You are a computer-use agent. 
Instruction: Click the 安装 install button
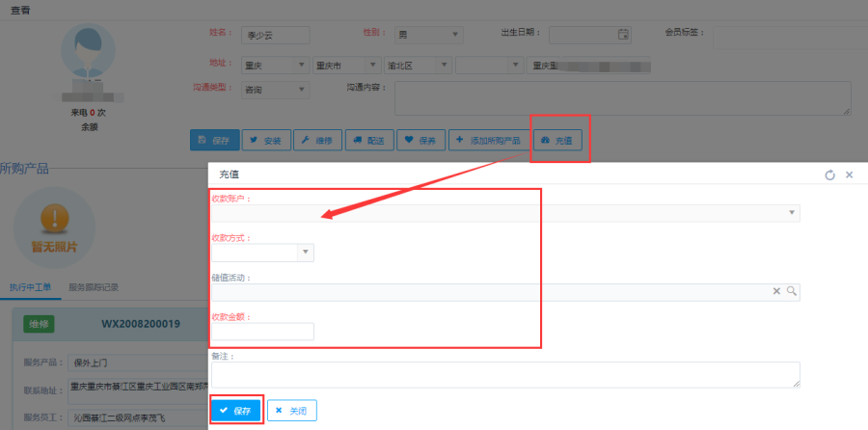point(264,141)
